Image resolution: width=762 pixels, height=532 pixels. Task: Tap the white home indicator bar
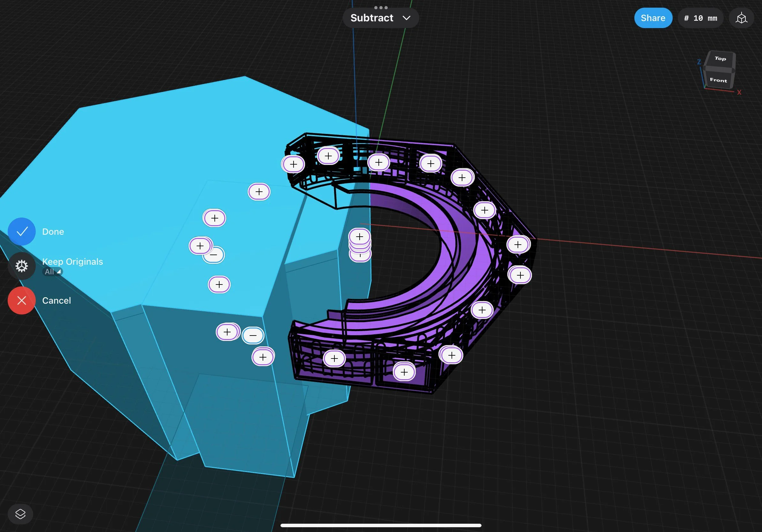coord(381,525)
